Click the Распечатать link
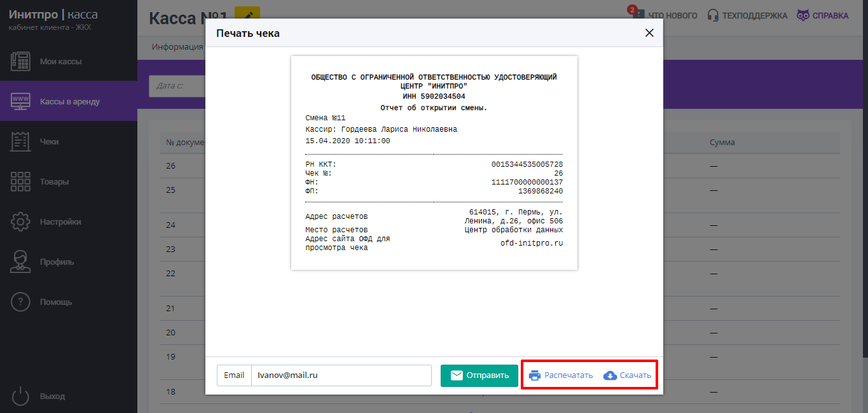 point(561,375)
